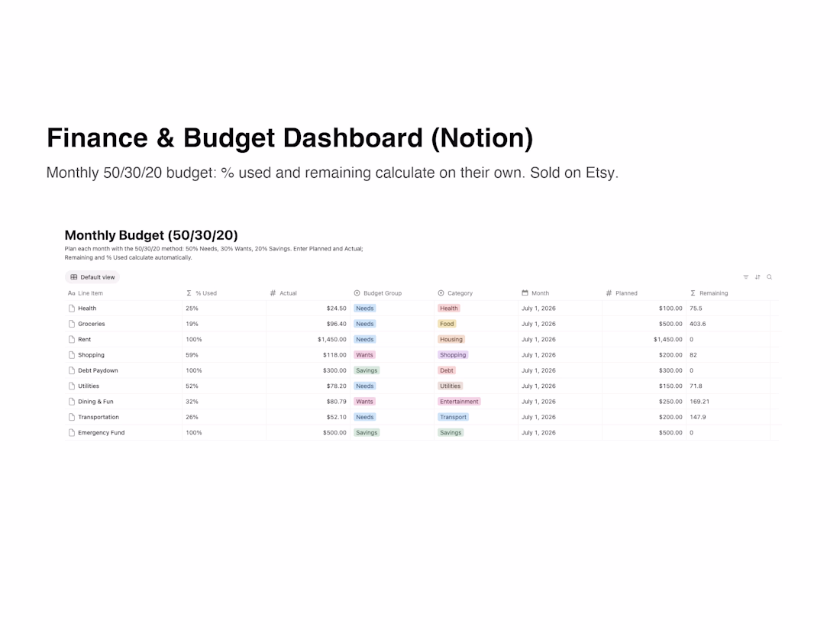Open the Health line item page icon
Screen dimensions: 840x630
72,309
